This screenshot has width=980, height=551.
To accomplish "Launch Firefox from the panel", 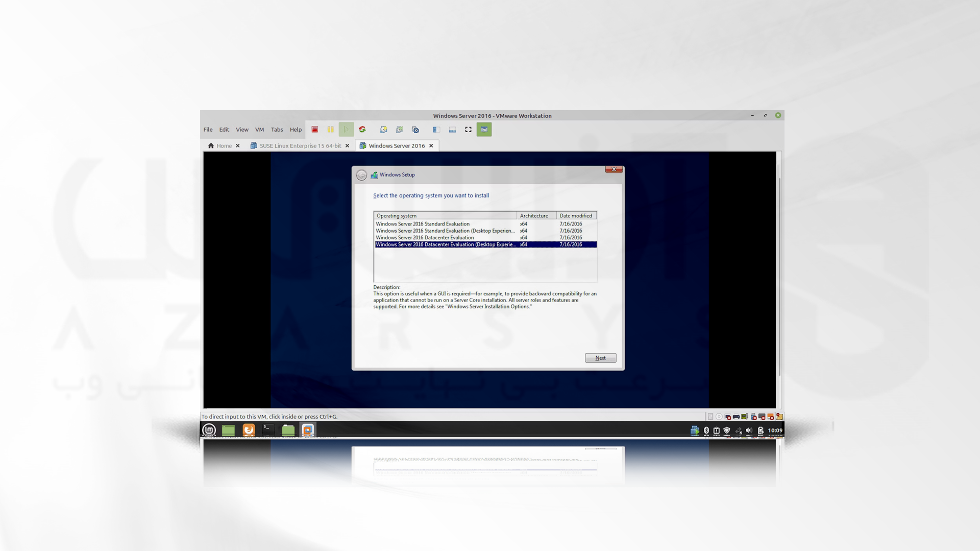I will [249, 430].
